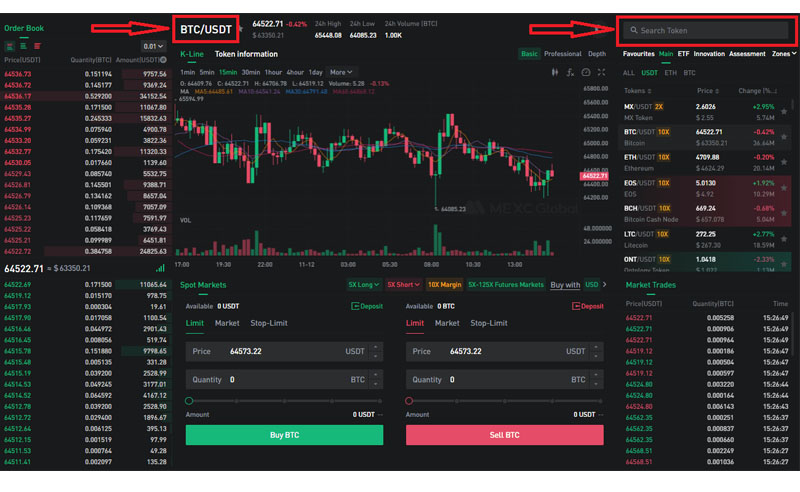Select the 4hour chart interval
This screenshot has height=492, width=800.
coord(295,72)
